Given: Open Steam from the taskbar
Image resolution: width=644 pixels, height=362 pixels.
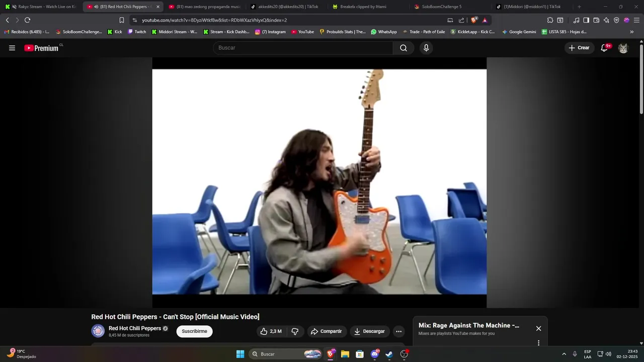Looking at the screenshot, I should coord(389,354).
